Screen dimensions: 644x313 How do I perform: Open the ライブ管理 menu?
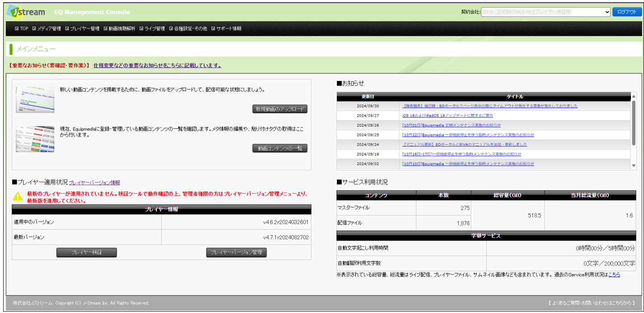click(152, 28)
